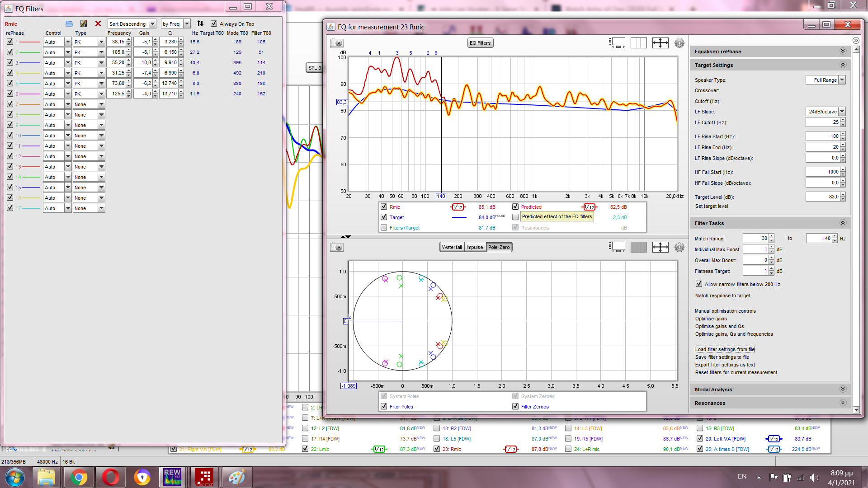Open upper graph settings gear
Viewport: 868px width, 488px height.
point(679,43)
